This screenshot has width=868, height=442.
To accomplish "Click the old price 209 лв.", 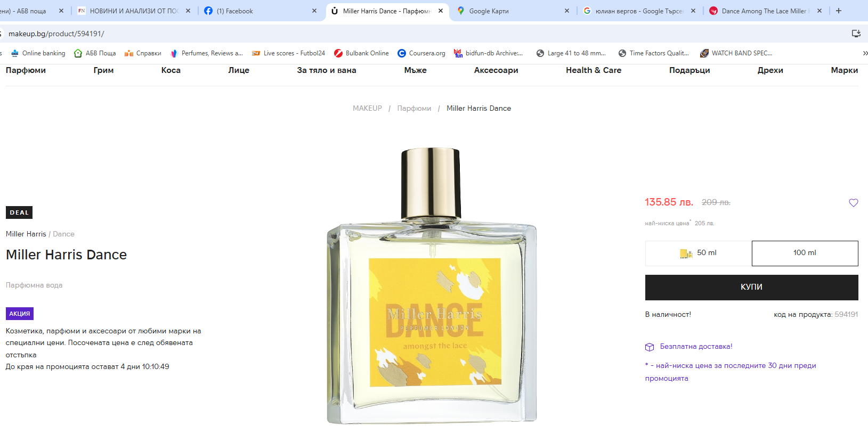I will pyautogui.click(x=716, y=202).
